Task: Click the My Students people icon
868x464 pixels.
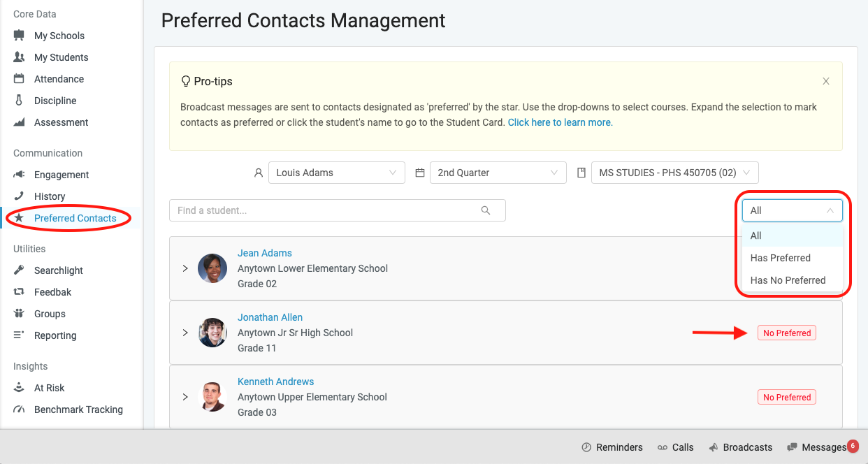Action: click(x=19, y=57)
